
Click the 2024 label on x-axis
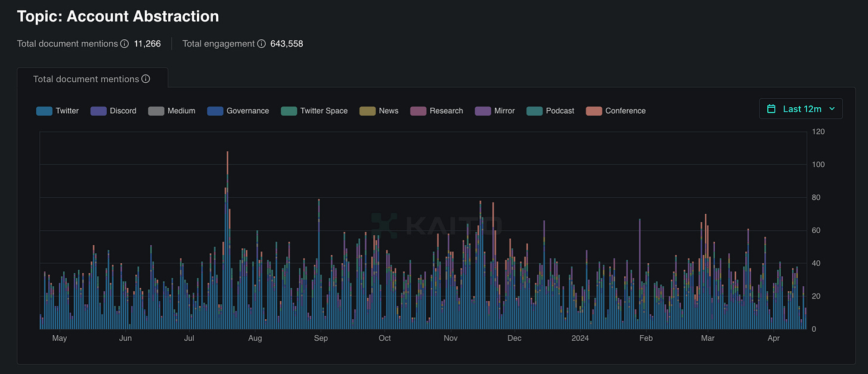(x=580, y=338)
